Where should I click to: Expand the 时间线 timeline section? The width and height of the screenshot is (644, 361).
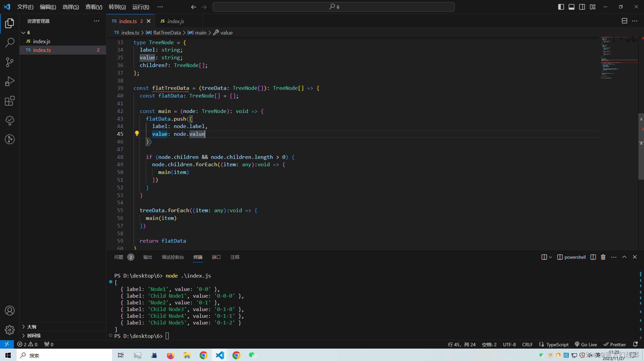(x=23, y=336)
